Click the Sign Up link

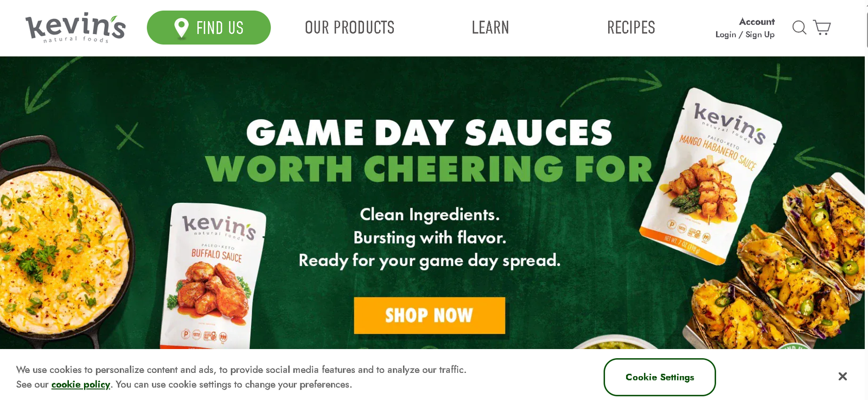pos(760,35)
